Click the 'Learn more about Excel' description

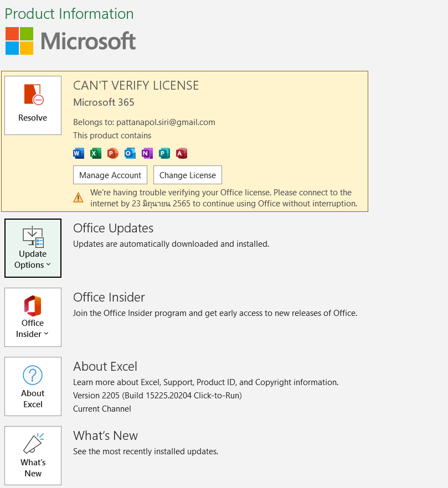[205, 382]
